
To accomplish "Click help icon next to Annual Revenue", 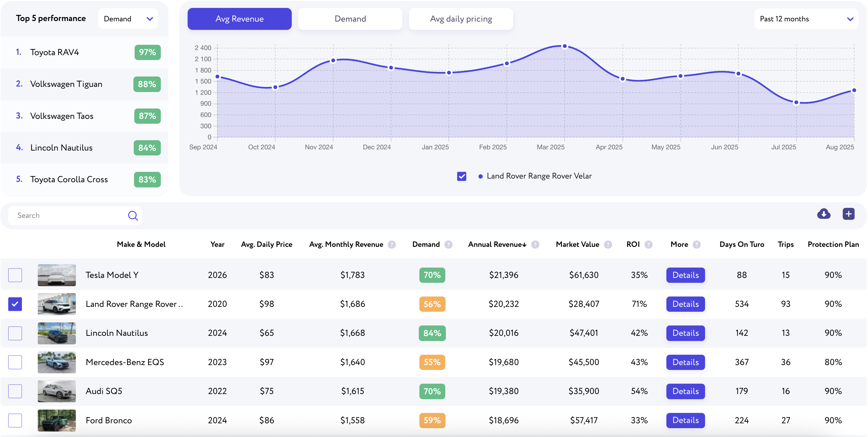I will point(535,244).
